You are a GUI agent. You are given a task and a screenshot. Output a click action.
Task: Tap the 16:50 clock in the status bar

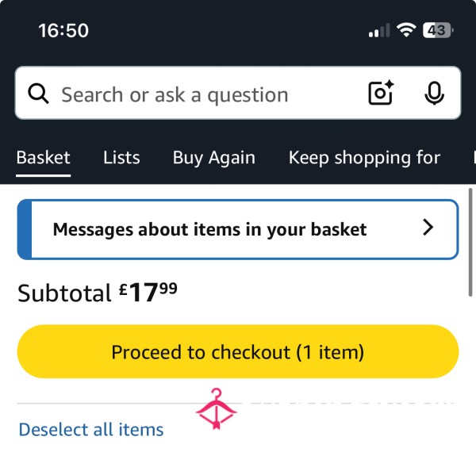63,31
